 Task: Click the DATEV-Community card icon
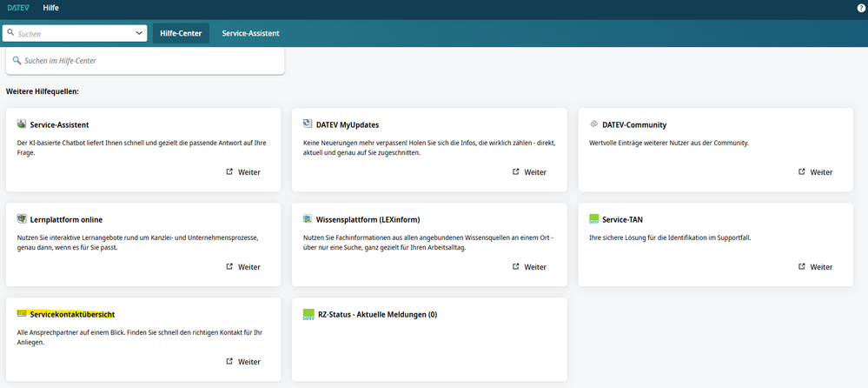click(x=594, y=124)
